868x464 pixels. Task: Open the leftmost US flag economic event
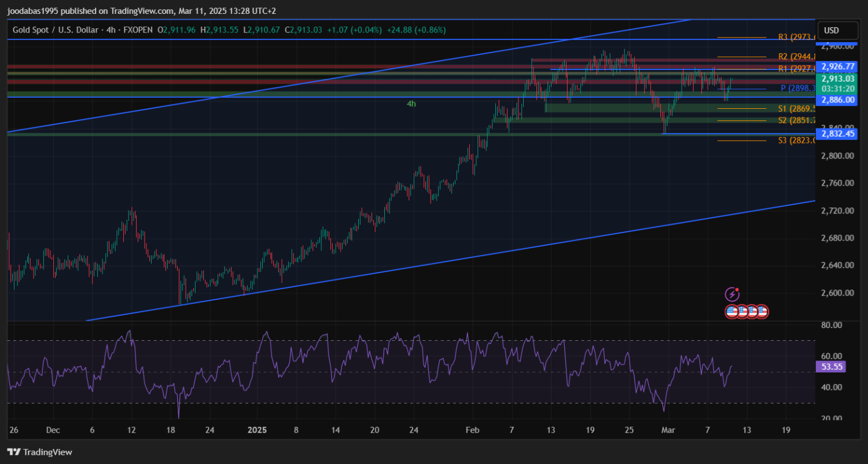point(732,311)
